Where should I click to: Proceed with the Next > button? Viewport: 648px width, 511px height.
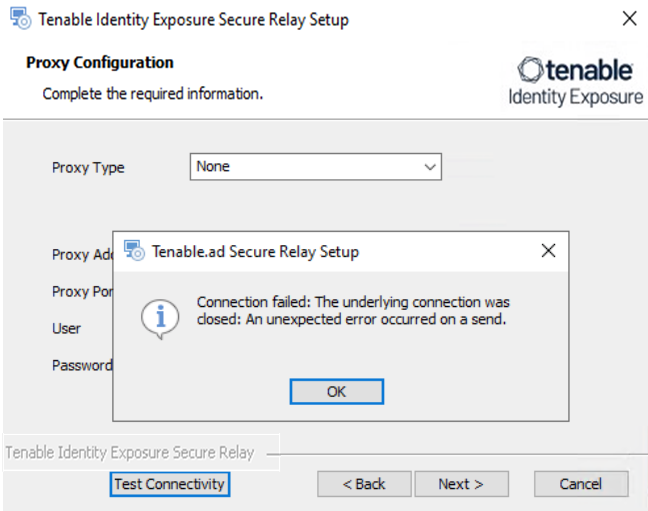coord(461,484)
